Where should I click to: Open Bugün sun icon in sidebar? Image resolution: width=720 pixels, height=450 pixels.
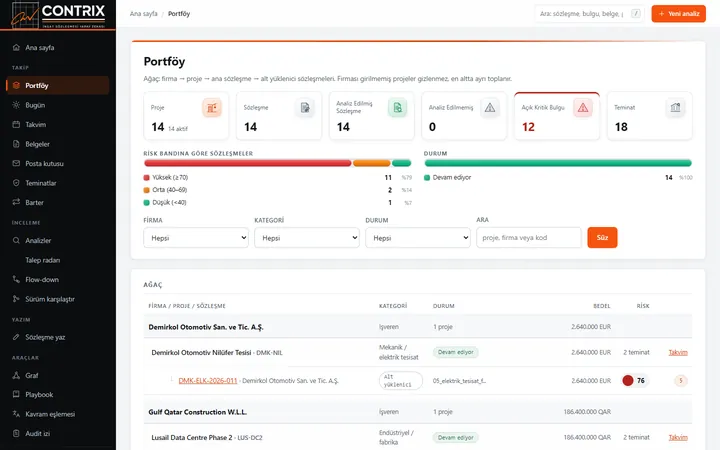16,105
